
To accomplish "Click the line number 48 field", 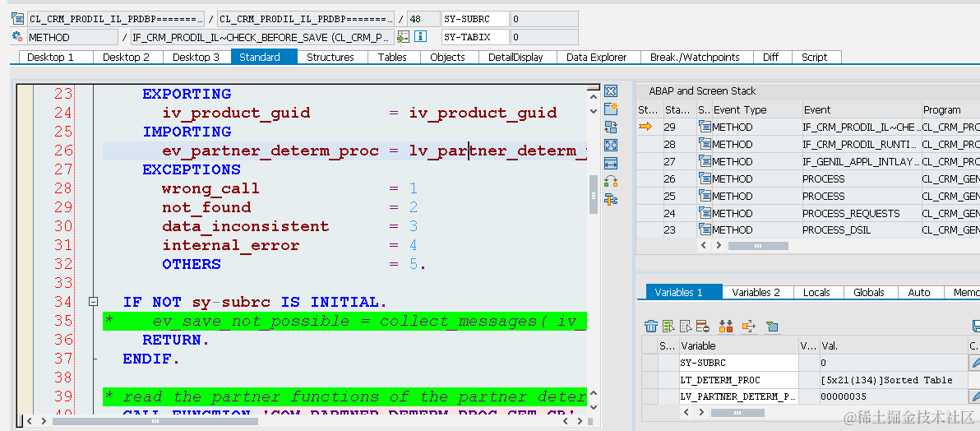I will click(423, 19).
